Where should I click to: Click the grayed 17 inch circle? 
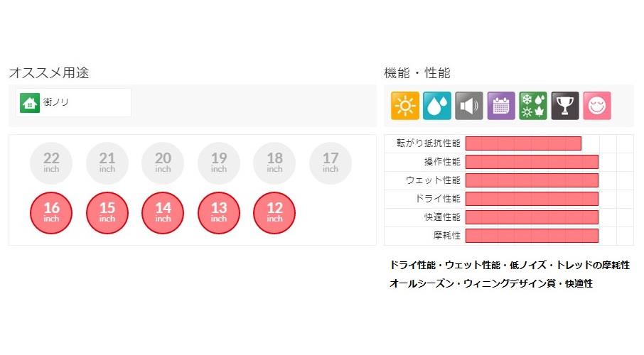(x=331, y=163)
